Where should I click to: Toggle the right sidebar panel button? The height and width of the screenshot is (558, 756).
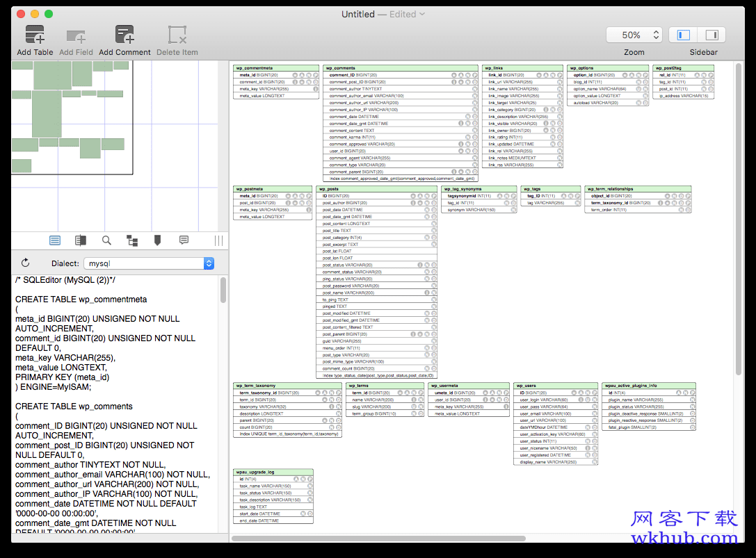coord(711,35)
